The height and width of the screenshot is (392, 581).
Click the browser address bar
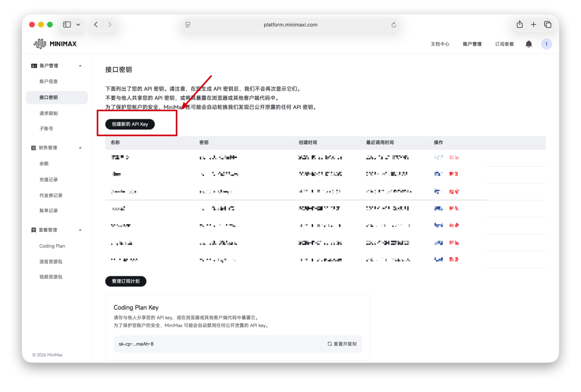[x=290, y=24]
